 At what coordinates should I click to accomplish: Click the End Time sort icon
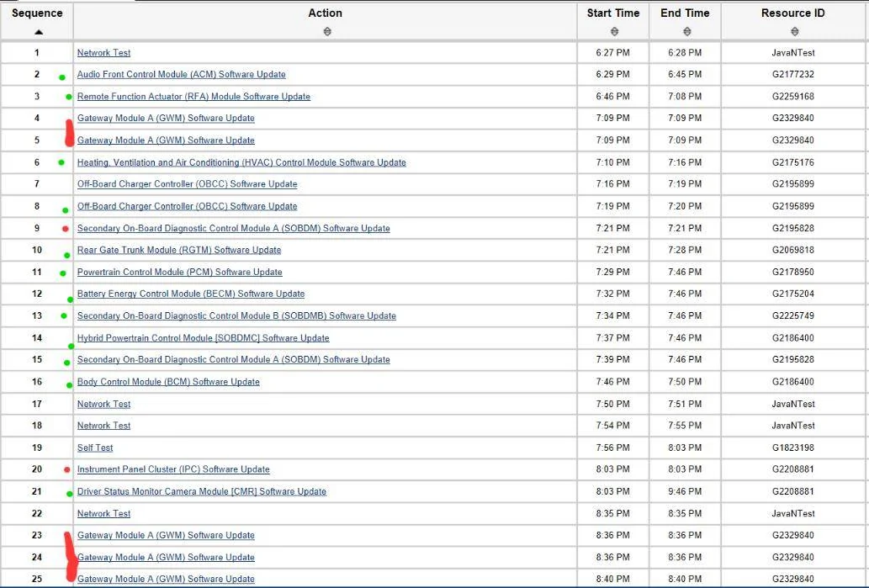point(686,32)
